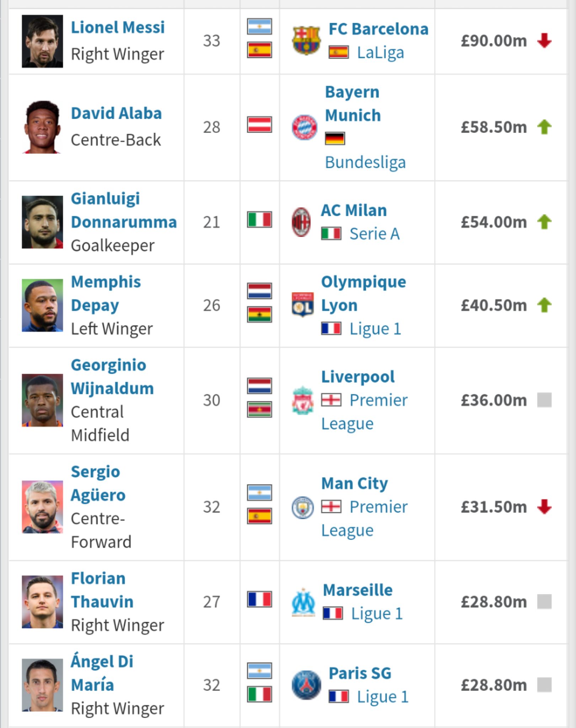Click the Paris SG club crest
576x728 pixels.
pos(306,685)
